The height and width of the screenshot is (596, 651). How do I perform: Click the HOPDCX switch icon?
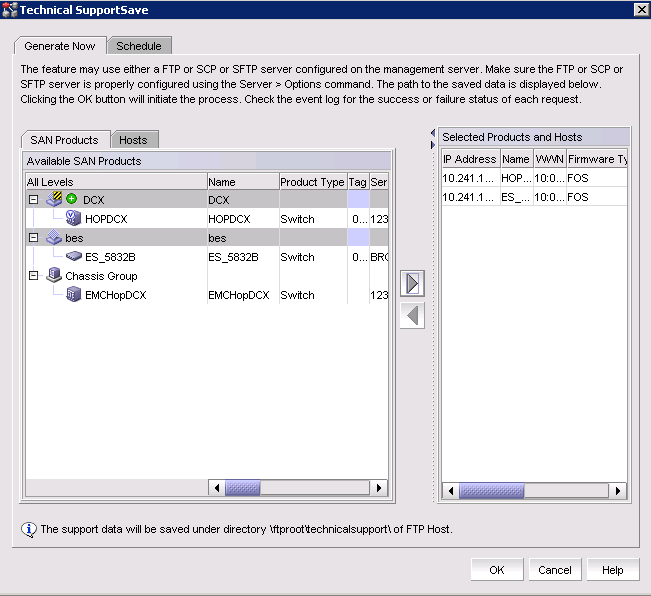pyautogui.click(x=72, y=219)
